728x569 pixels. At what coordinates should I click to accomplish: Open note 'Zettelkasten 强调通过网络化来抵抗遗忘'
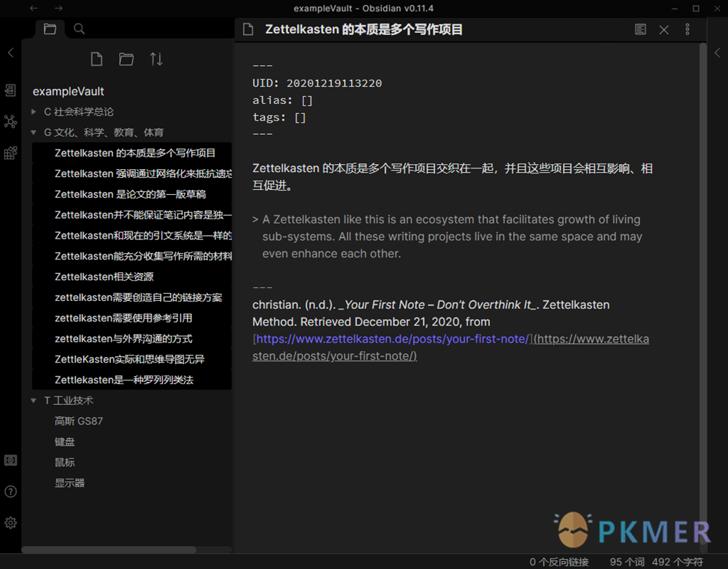(x=131, y=173)
